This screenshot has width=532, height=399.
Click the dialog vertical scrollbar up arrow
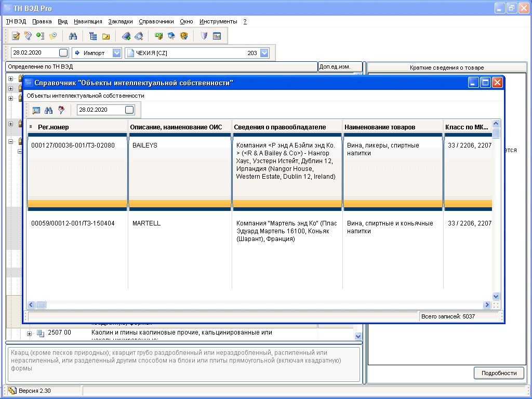(496, 124)
